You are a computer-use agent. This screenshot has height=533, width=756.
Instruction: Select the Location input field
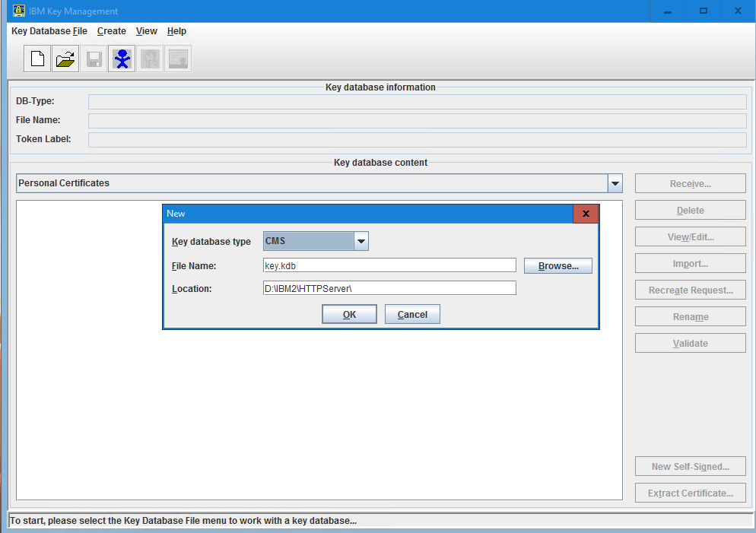[x=389, y=288]
